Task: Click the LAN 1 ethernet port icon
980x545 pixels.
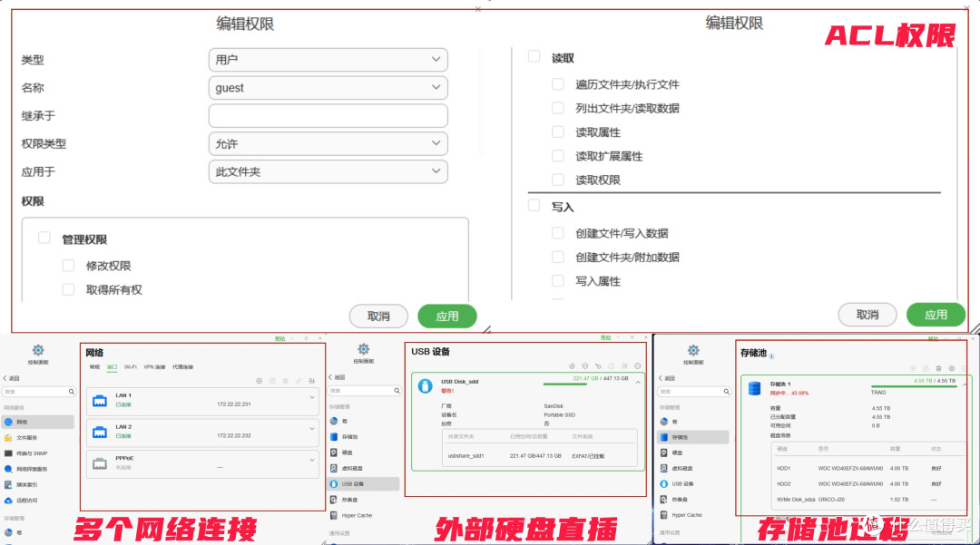Action: 100,401
